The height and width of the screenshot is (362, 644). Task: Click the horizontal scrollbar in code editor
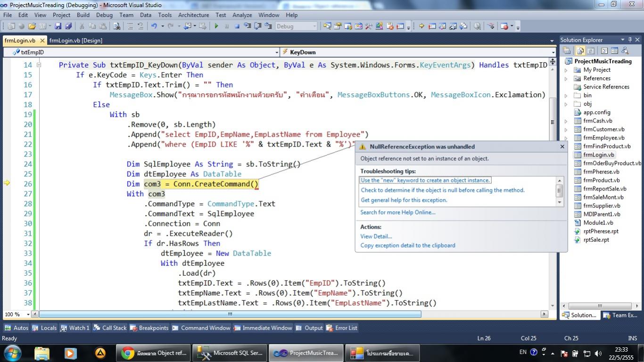pos(230,314)
